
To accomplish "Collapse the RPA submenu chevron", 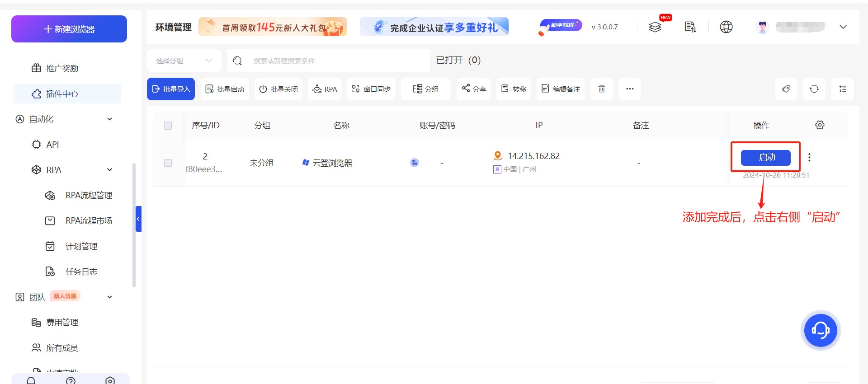I will [109, 170].
